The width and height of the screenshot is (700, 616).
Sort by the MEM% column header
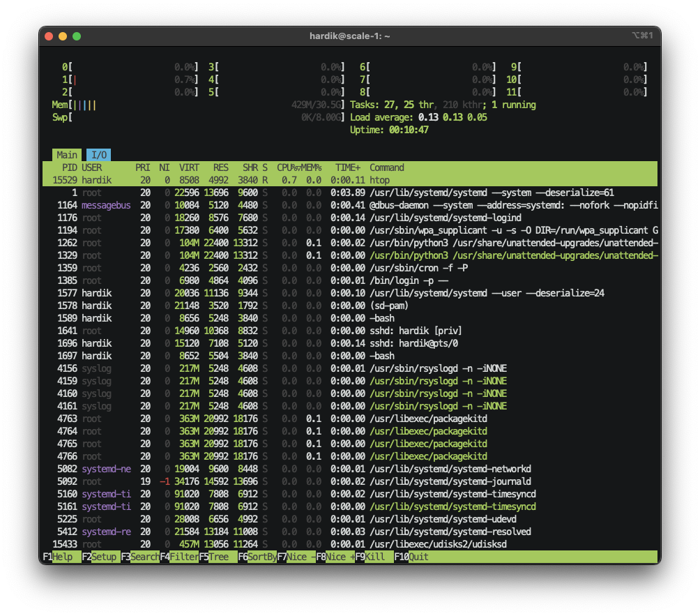pos(311,167)
